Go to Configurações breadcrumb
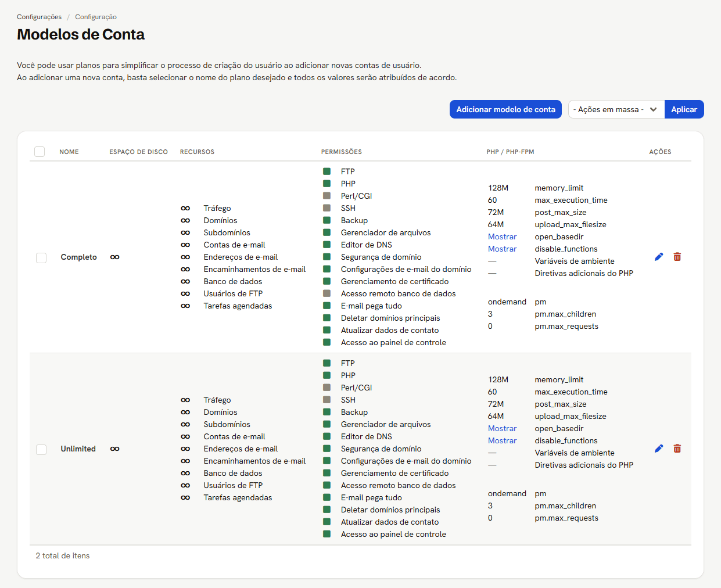The width and height of the screenshot is (721, 588). (x=39, y=17)
